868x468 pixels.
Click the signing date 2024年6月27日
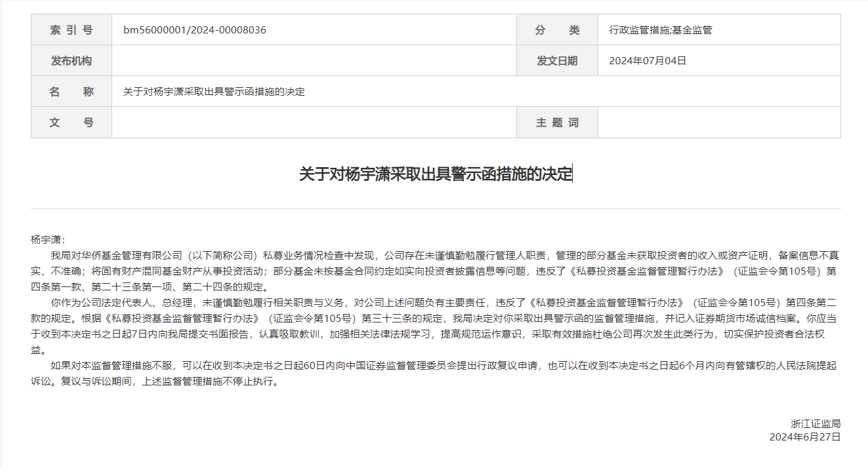[805, 437]
